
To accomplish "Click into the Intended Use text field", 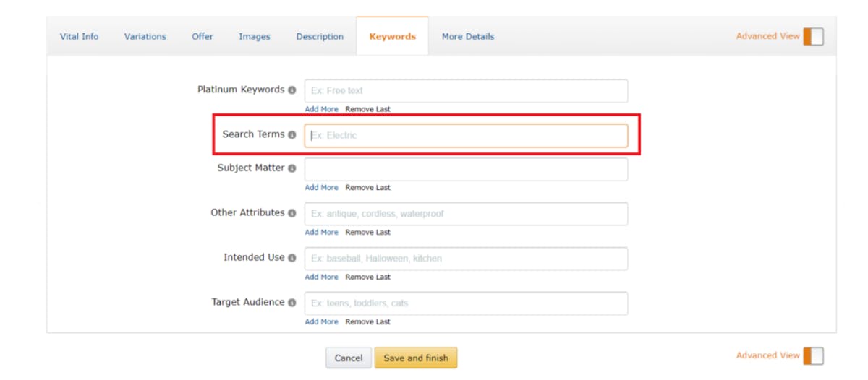I will (x=466, y=259).
